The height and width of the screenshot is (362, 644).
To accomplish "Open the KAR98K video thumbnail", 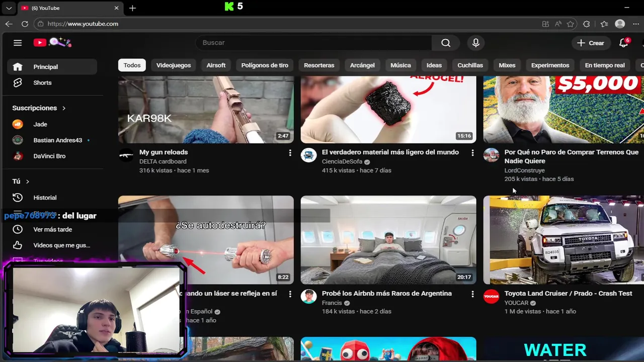I will click(206, 110).
